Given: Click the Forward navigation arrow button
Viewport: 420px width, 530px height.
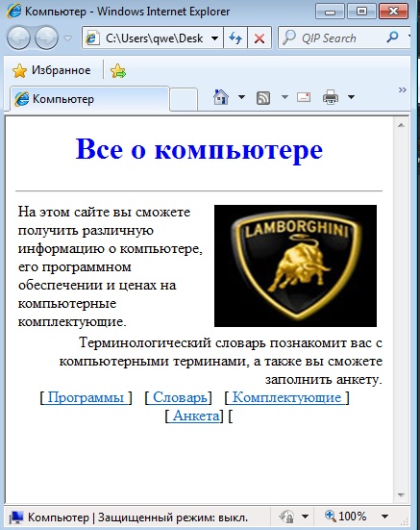Looking at the screenshot, I should [46, 38].
